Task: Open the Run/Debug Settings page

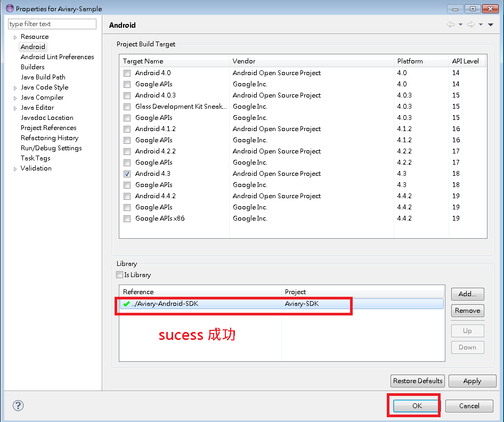Action: pyautogui.click(x=51, y=148)
